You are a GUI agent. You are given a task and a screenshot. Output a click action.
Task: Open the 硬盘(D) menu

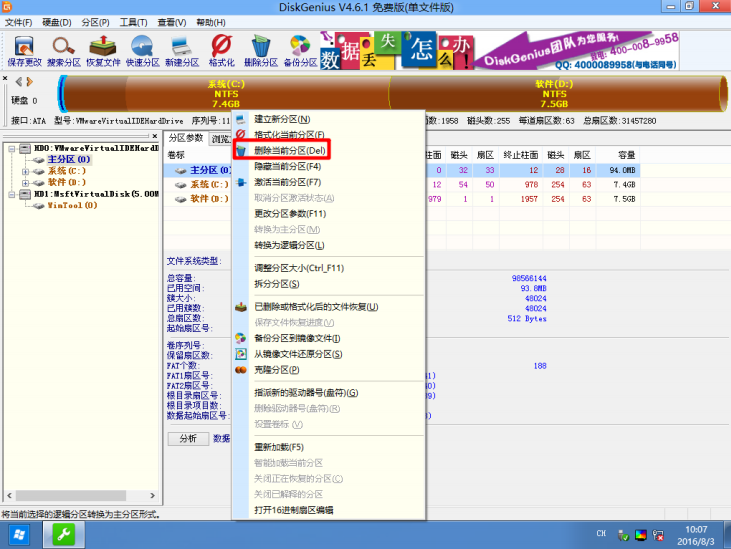click(56, 22)
